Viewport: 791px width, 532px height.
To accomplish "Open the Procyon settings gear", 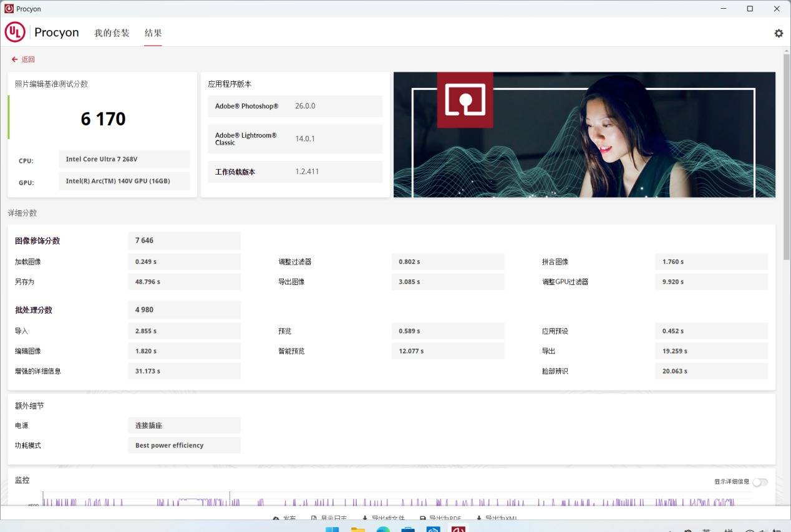I will [779, 33].
